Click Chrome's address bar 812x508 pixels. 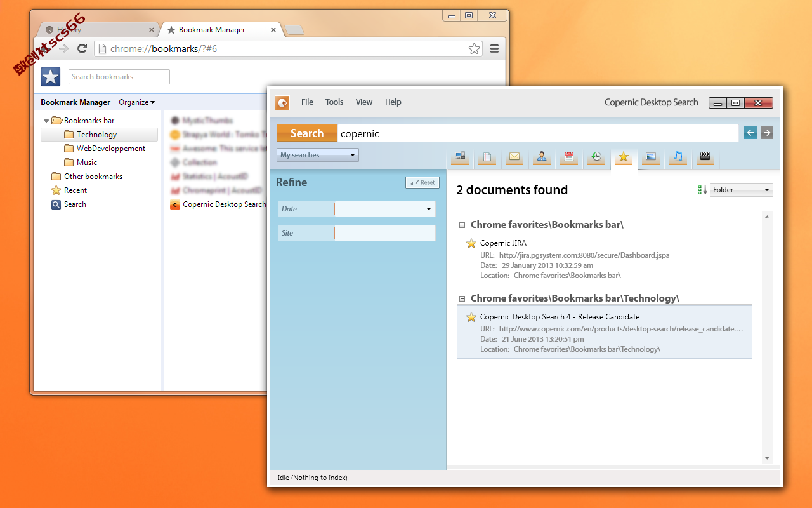click(289, 48)
